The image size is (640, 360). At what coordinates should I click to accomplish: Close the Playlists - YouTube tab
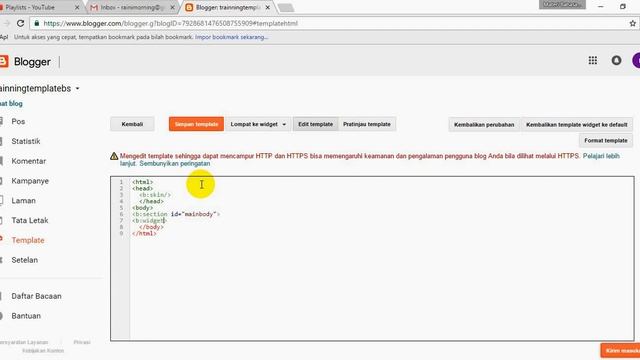77,7
